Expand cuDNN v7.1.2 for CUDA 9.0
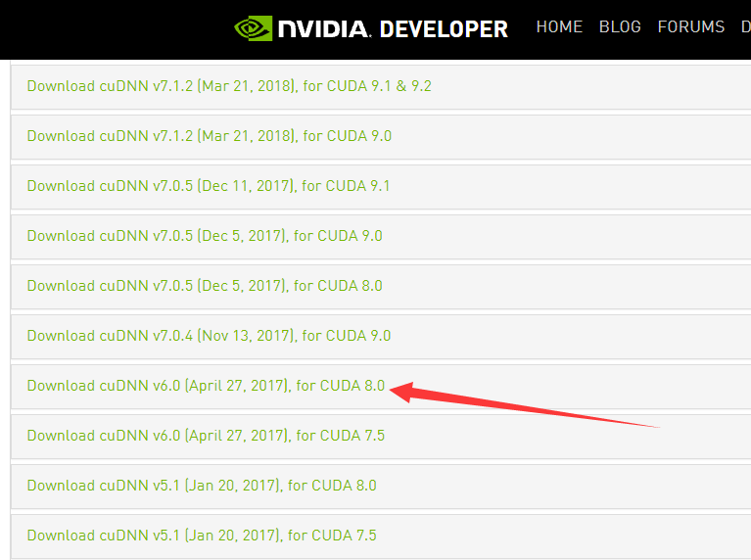This screenshot has width=751, height=560. 210,136
